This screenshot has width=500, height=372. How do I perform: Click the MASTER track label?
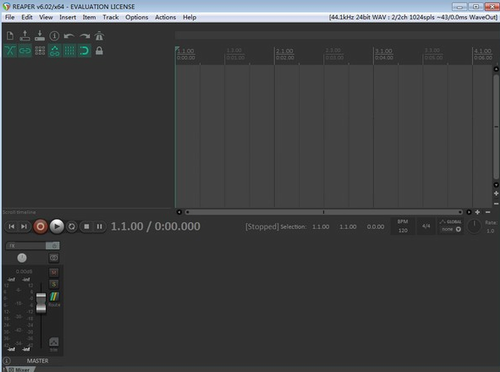point(38,361)
